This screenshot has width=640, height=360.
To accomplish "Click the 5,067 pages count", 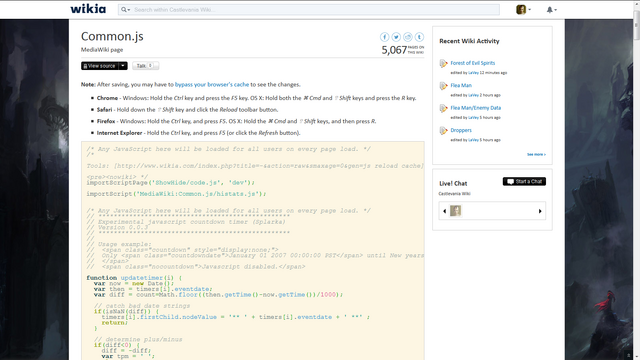I will pyautogui.click(x=394, y=50).
